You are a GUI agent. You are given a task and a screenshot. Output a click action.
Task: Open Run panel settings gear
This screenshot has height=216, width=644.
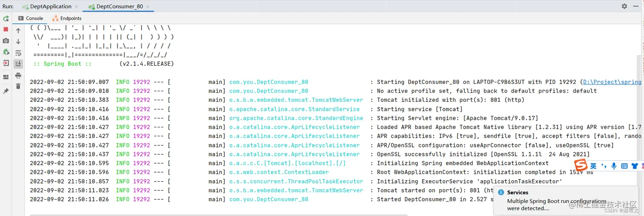[624, 6]
